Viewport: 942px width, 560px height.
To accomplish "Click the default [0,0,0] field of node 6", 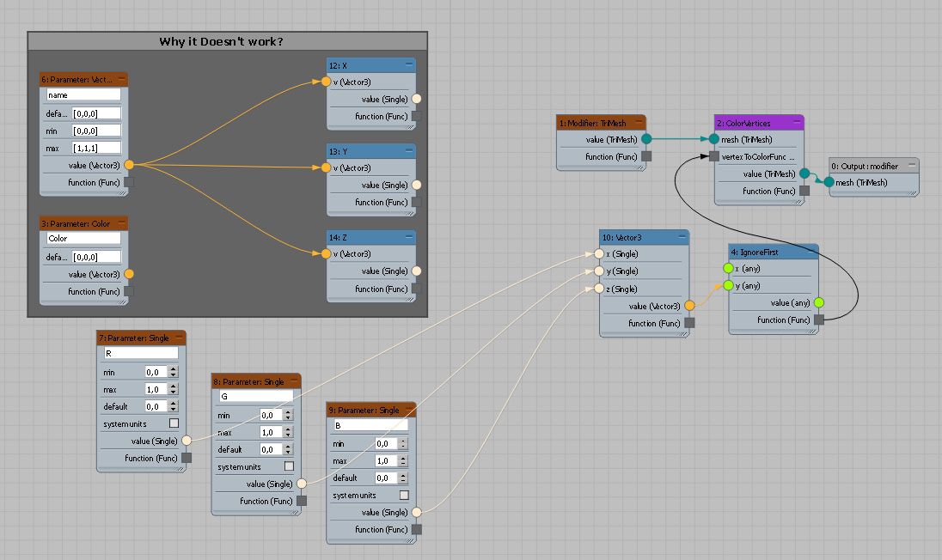I will pyautogui.click(x=97, y=113).
